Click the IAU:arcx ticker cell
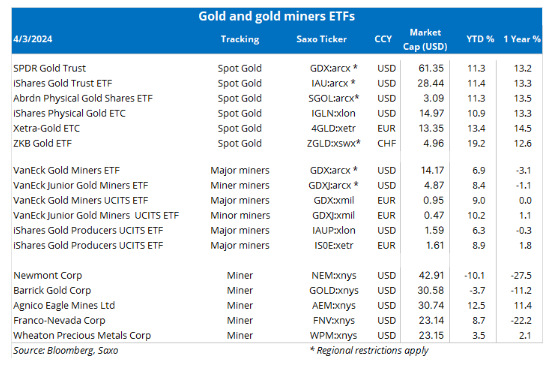Screen dimensions: 545x367 [333, 83]
